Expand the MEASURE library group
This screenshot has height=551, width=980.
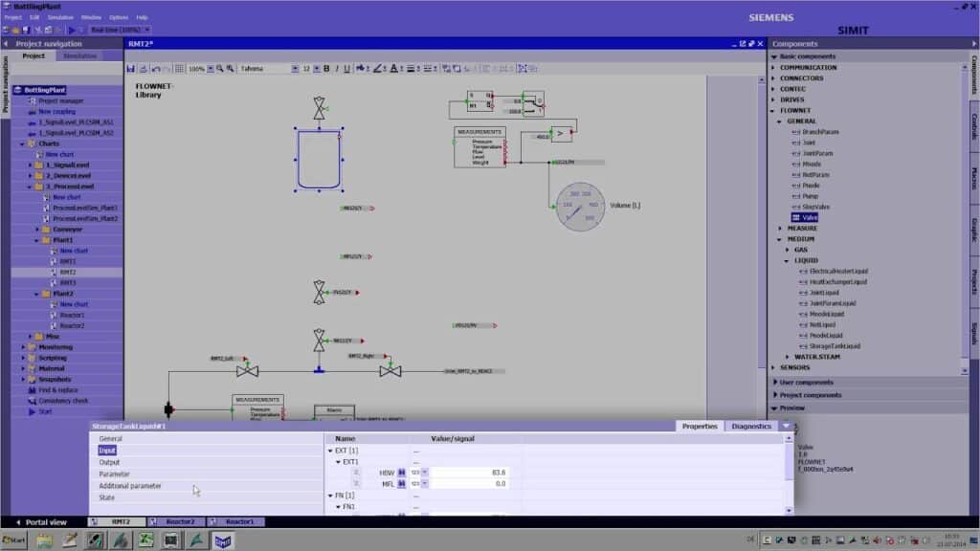(780, 229)
